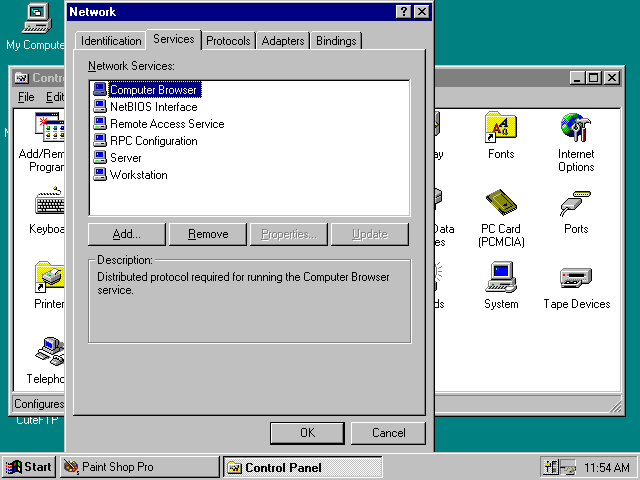The width and height of the screenshot is (640, 480).
Task: Click the Add... button
Action: (127, 234)
